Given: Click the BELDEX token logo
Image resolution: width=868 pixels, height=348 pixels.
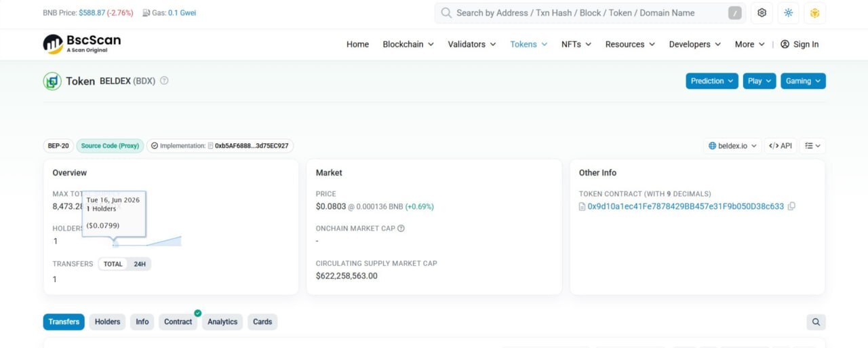Looking at the screenshot, I should (52, 81).
